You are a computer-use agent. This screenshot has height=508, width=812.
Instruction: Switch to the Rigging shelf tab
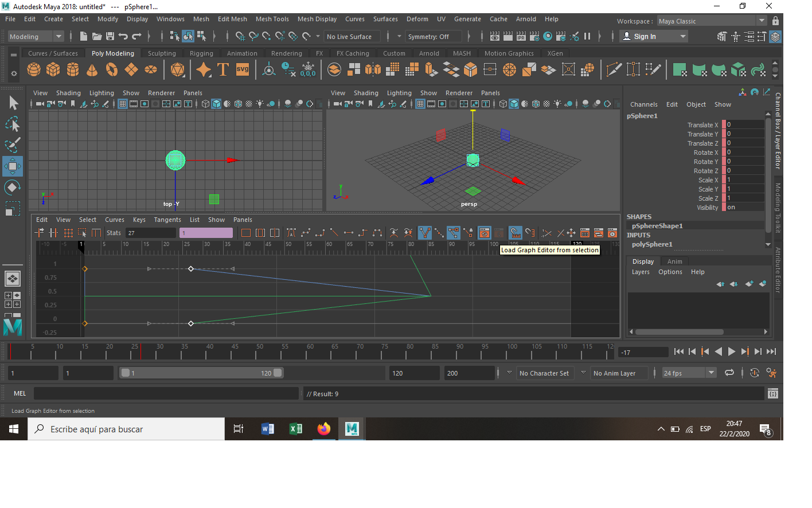point(201,53)
